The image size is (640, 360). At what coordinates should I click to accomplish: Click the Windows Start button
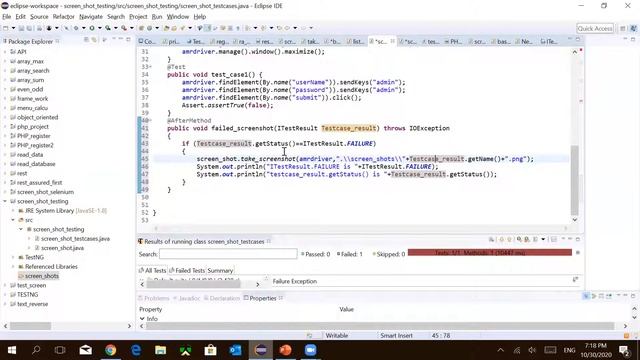pos(12,350)
